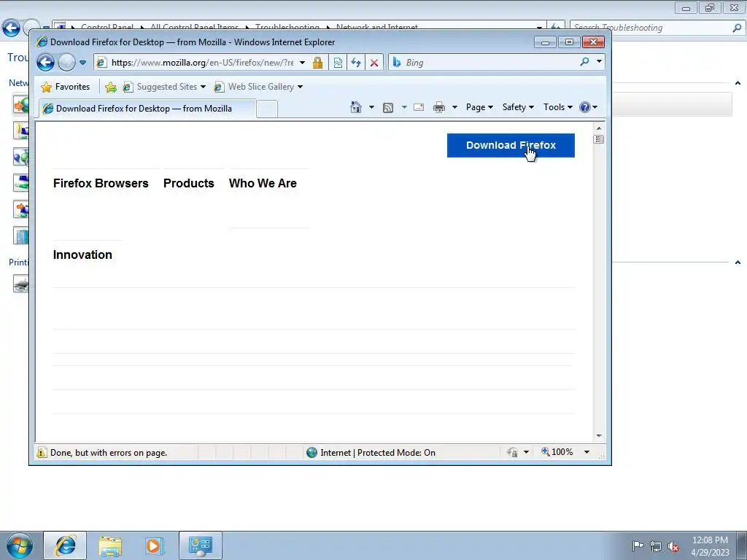
Task: Click the Refresh page icon
Action: coord(356,63)
